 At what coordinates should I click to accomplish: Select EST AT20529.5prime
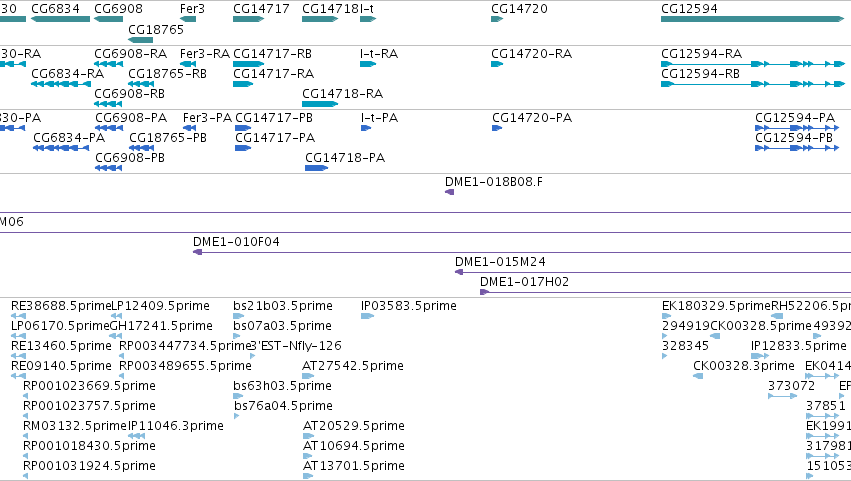(354, 427)
